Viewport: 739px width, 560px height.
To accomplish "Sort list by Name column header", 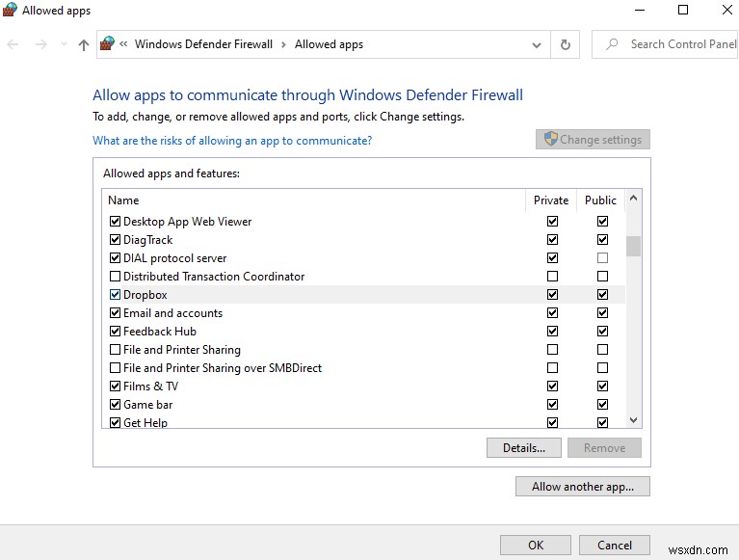I will point(123,200).
